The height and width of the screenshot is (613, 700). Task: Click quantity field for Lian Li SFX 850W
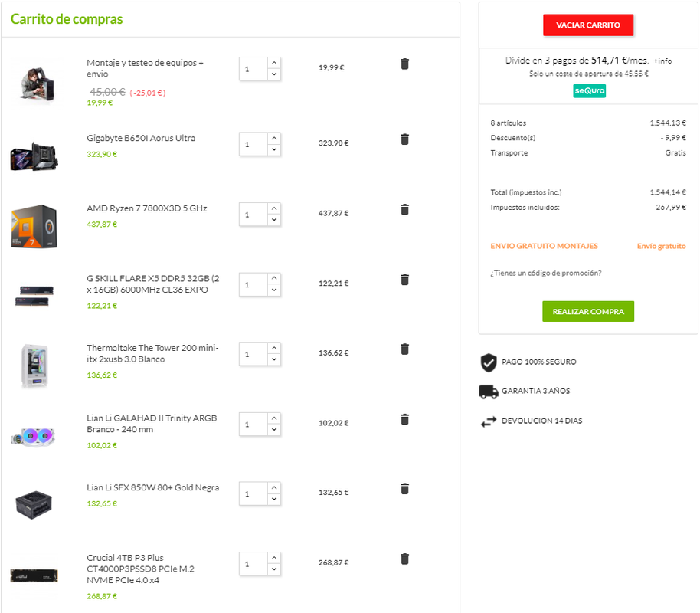254,493
